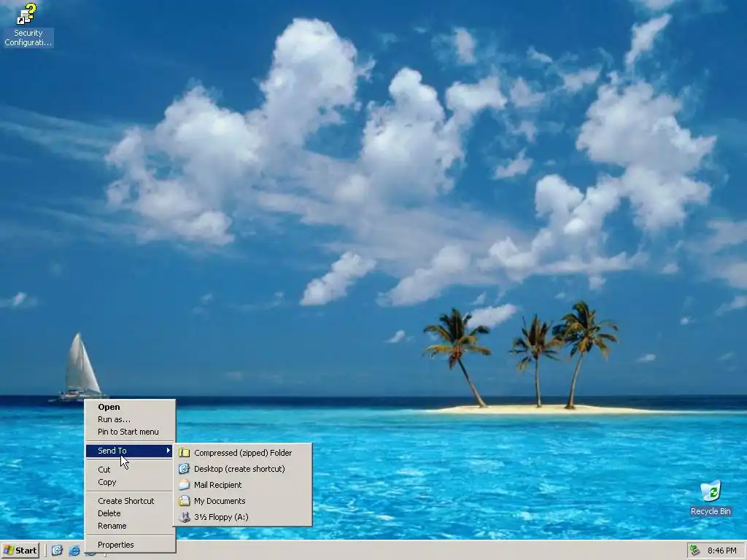This screenshot has width=747, height=560.
Task: Select Copy from the context menu
Action: click(130, 482)
